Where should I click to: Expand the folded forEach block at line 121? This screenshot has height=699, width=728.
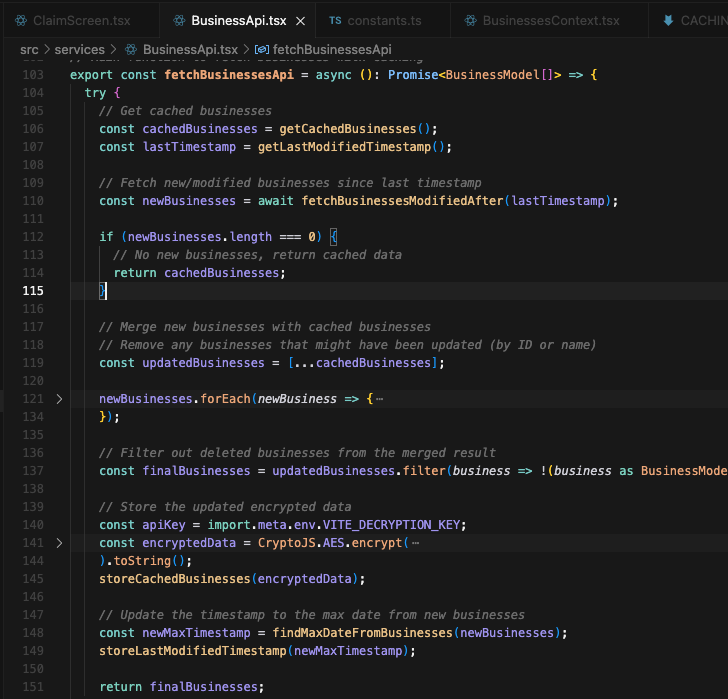[x=59, y=399]
